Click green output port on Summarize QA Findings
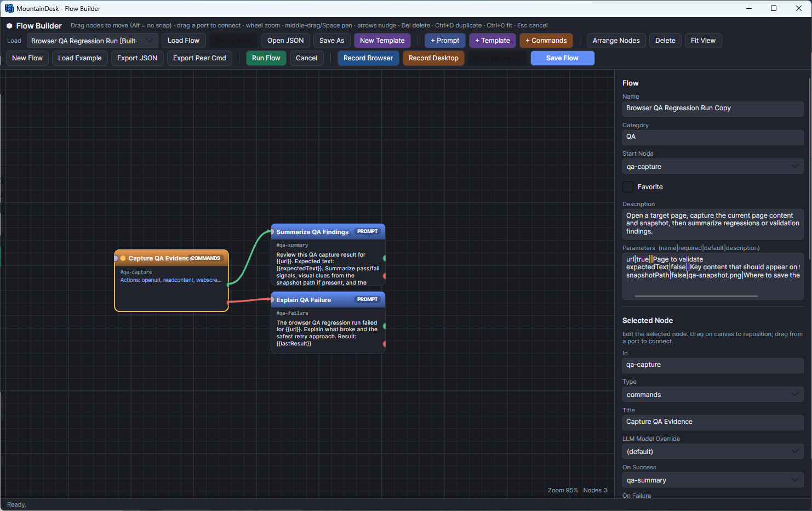The image size is (812, 511). coord(385,258)
